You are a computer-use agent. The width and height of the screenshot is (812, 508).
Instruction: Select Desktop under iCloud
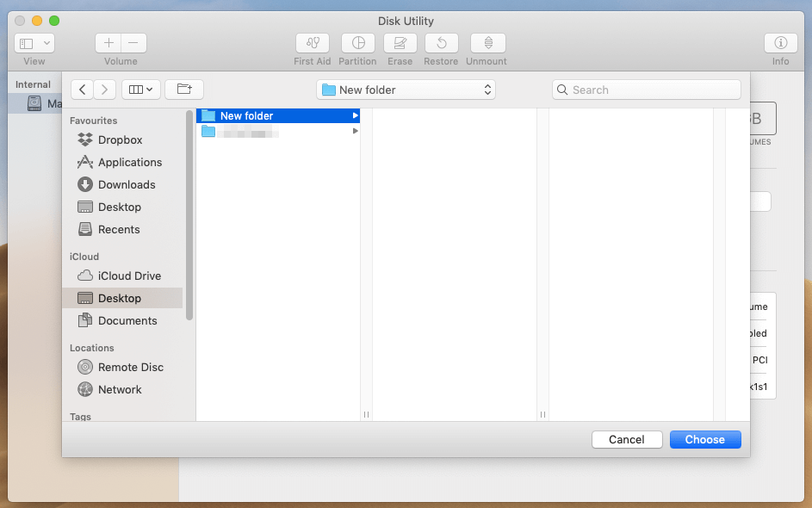[x=122, y=298]
